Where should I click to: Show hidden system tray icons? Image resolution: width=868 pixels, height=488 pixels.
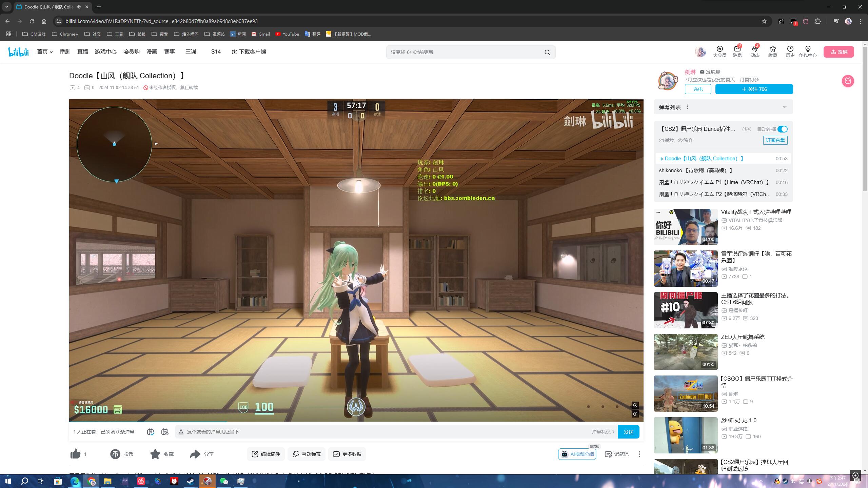[761, 481]
